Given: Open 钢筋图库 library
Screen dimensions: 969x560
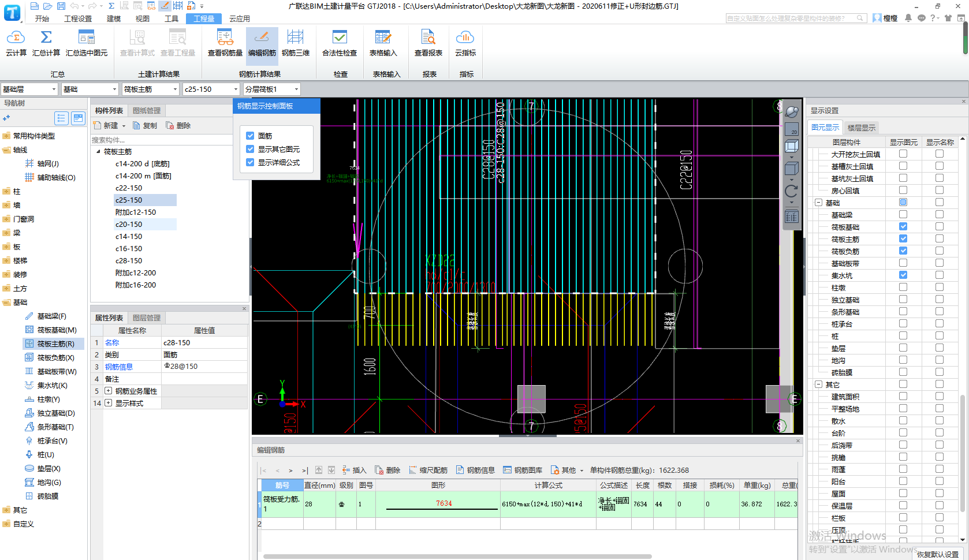Looking at the screenshot, I should click(x=523, y=470).
